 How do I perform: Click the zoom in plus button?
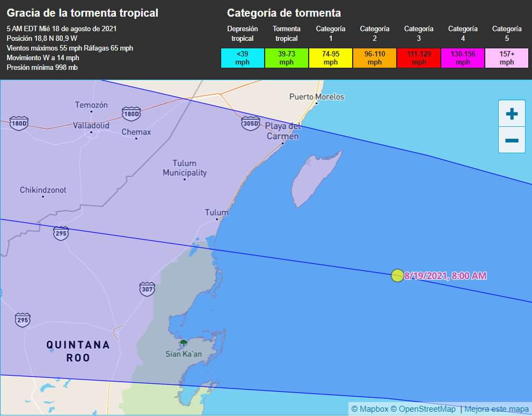512,113
